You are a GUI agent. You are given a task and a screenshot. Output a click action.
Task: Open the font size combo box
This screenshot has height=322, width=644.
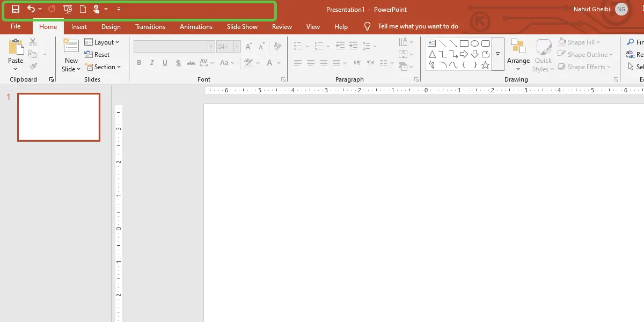point(228,47)
